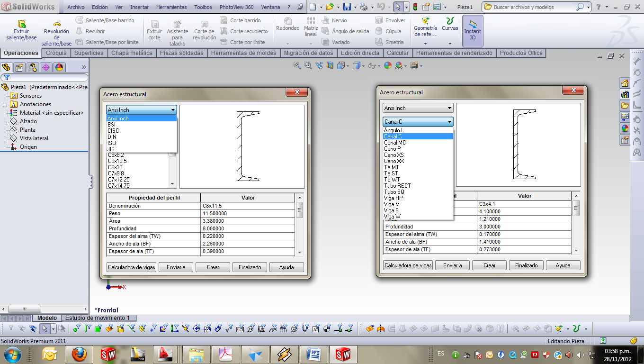The image size is (644, 364).
Task: Open the Curvas tool
Action: (x=450, y=25)
